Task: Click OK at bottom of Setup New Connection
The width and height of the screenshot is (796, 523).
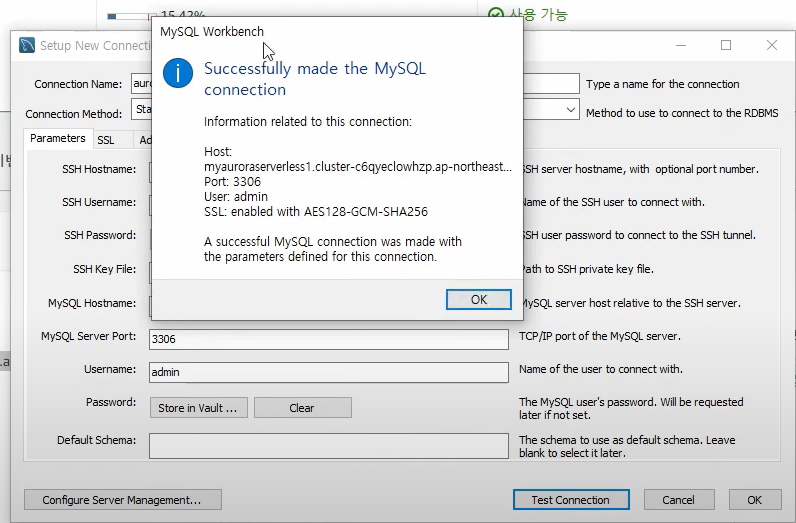Action: pyautogui.click(x=754, y=500)
